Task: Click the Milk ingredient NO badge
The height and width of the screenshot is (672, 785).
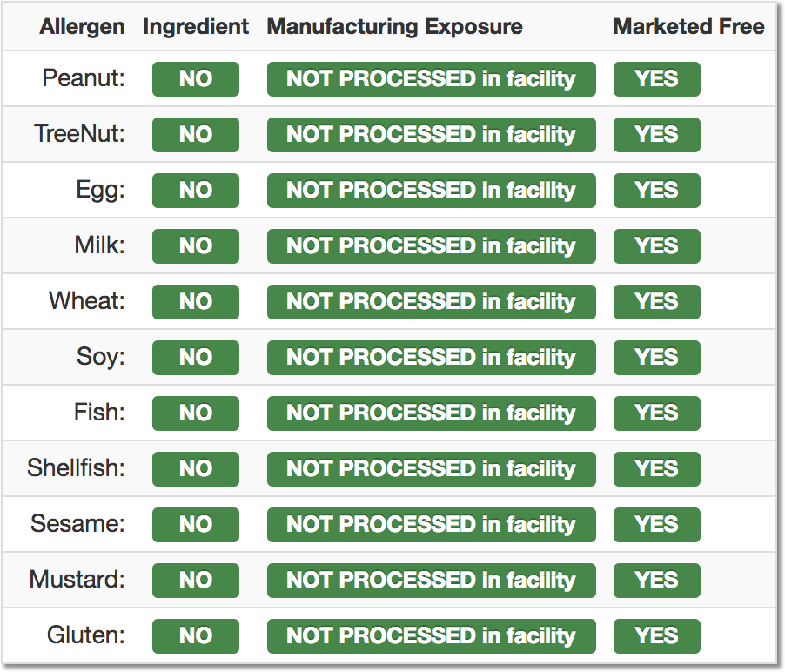Action: pyautogui.click(x=196, y=246)
